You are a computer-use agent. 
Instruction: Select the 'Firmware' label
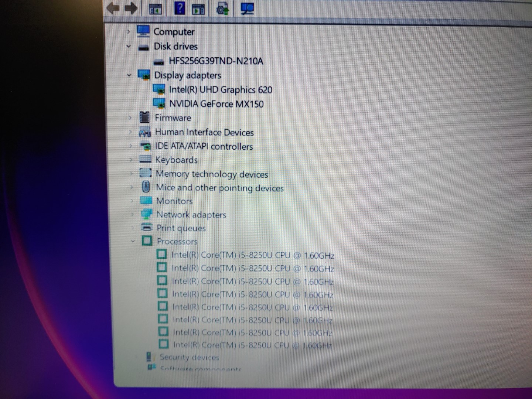click(x=173, y=118)
